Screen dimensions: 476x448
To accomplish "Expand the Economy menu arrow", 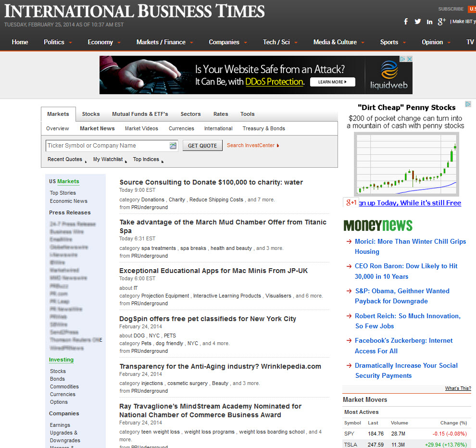I will [119, 42].
